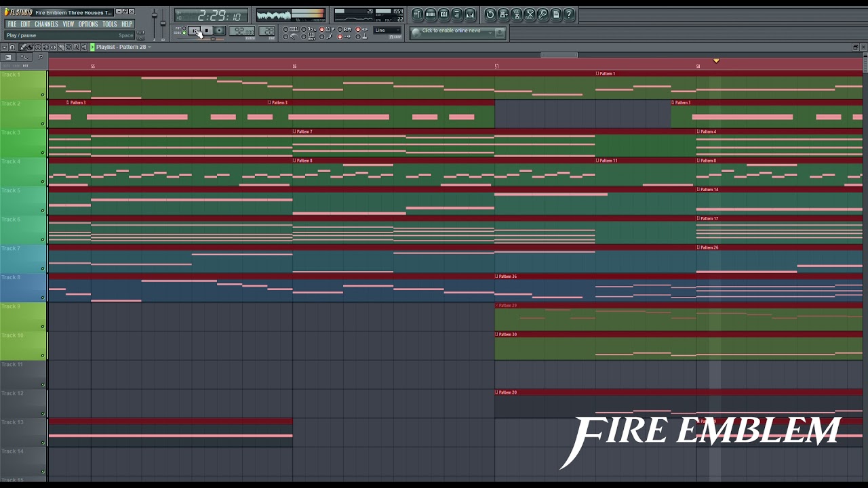The height and width of the screenshot is (488, 868).
Task: Select the Slice tool in Playlist toolbar
Action: point(61,47)
